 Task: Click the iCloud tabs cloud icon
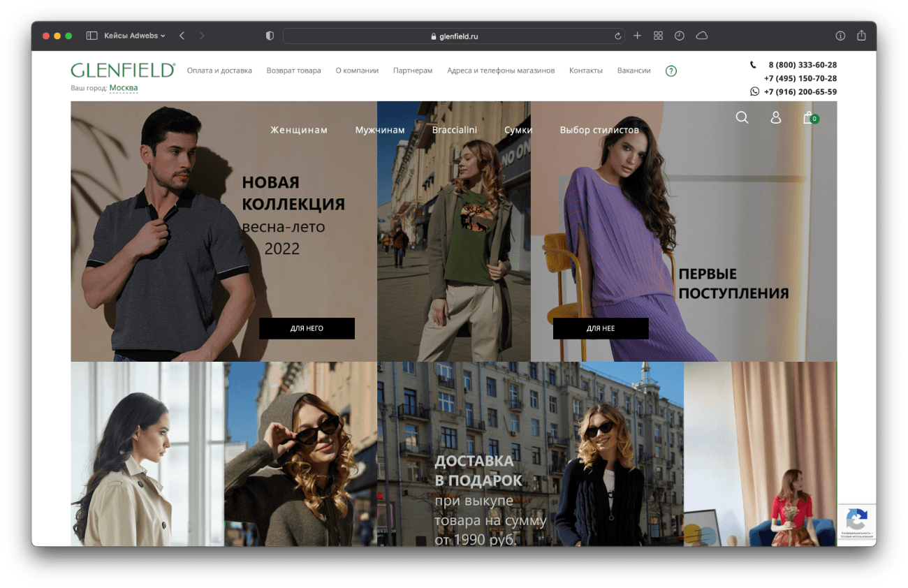click(702, 36)
